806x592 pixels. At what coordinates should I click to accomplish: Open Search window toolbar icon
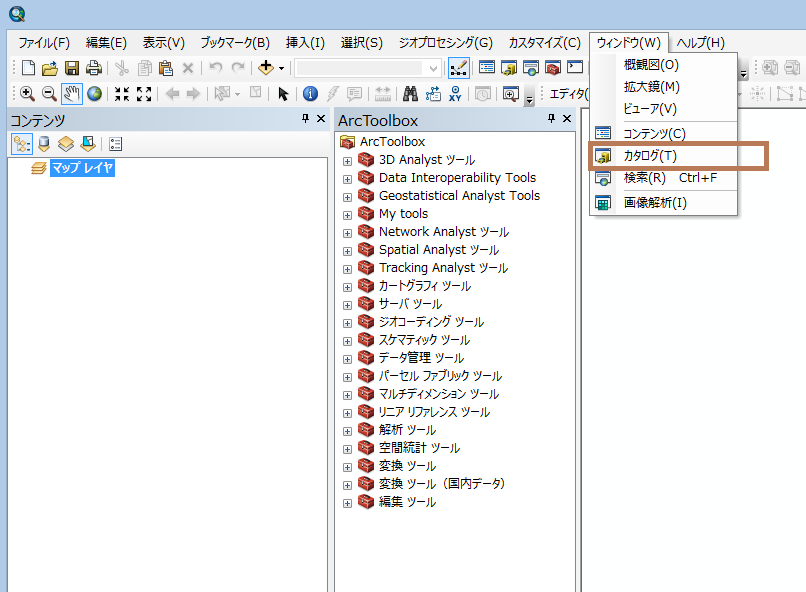(531, 68)
